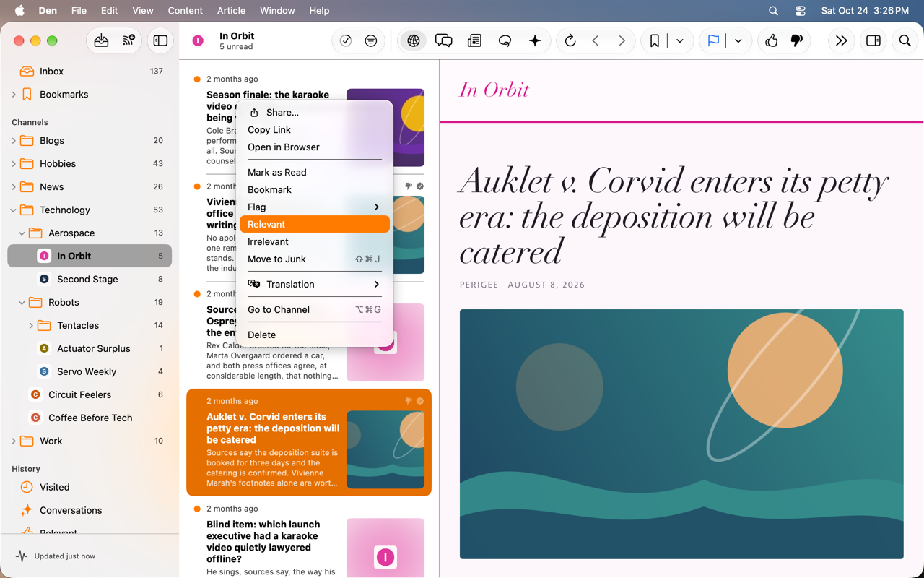Switch to reader view icon
This screenshot has width=924, height=578.
pyautogui.click(x=474, y=41)
